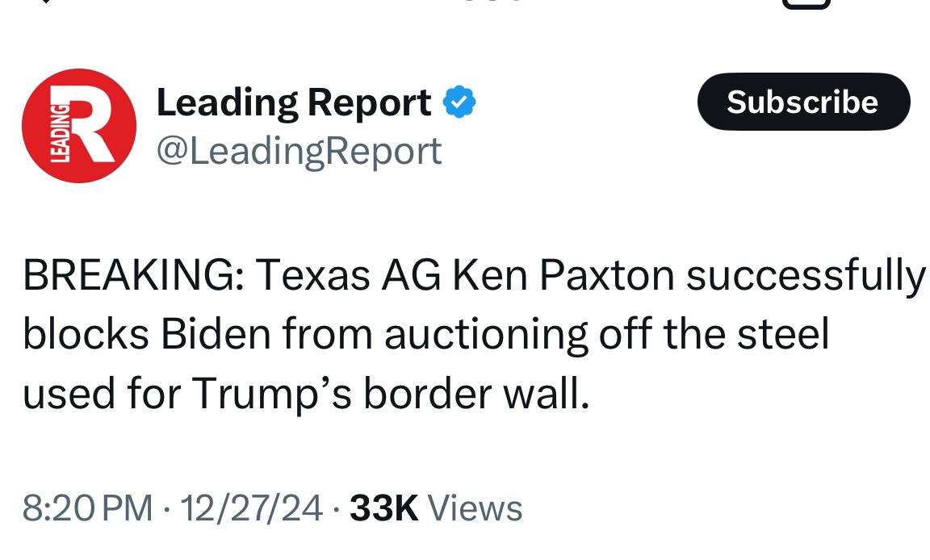The image size is (930, 560).
Task: Open the Leading Report profile avatar
Action: (x=78, y=126)
